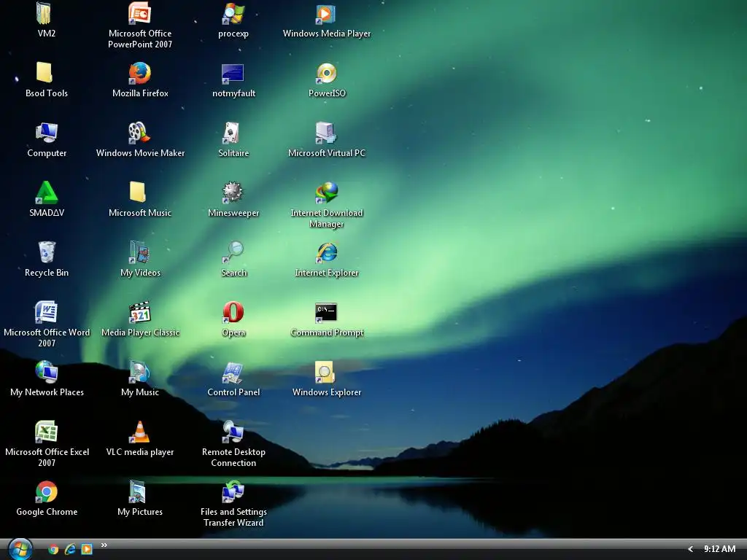
Task: Open the Windows Start button
Action: click(20, 549)
